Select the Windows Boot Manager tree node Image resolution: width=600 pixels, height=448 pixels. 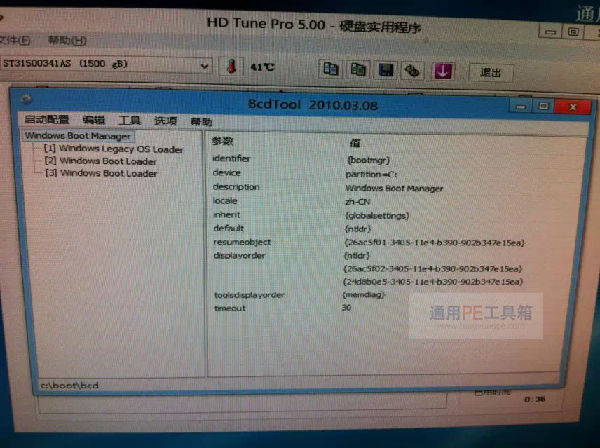(78, 136)
